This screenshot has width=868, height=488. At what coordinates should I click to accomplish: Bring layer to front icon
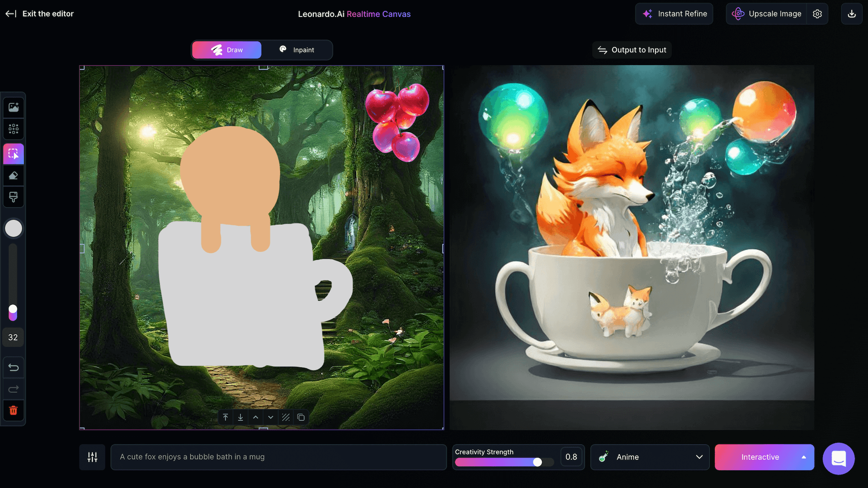(x=225, y=417)
